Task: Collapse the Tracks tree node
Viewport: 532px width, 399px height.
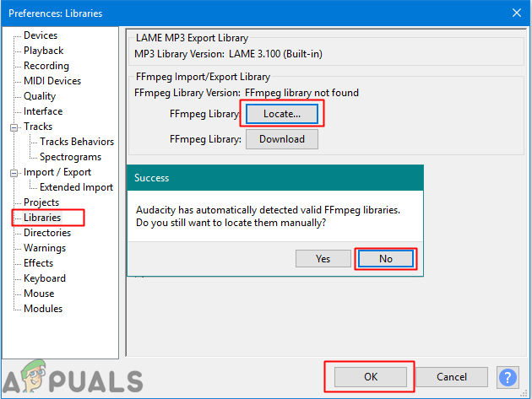Action: coord(14,127)
